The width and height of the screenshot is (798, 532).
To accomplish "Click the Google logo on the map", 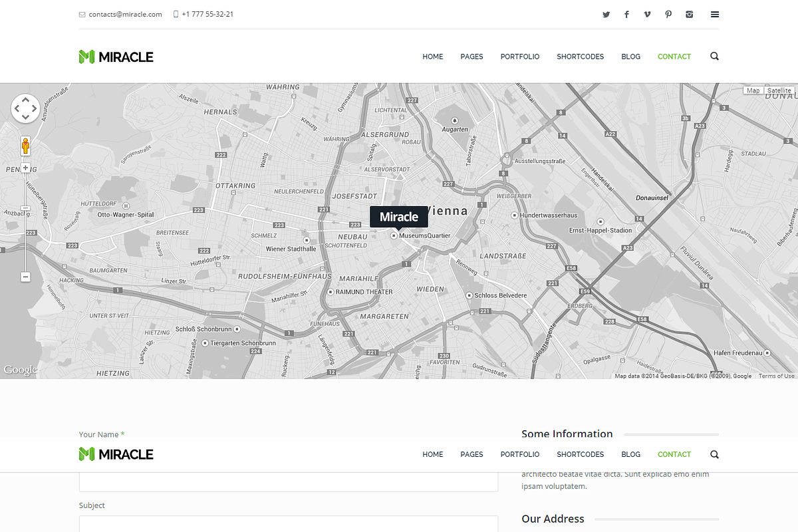I will (20, 370).
